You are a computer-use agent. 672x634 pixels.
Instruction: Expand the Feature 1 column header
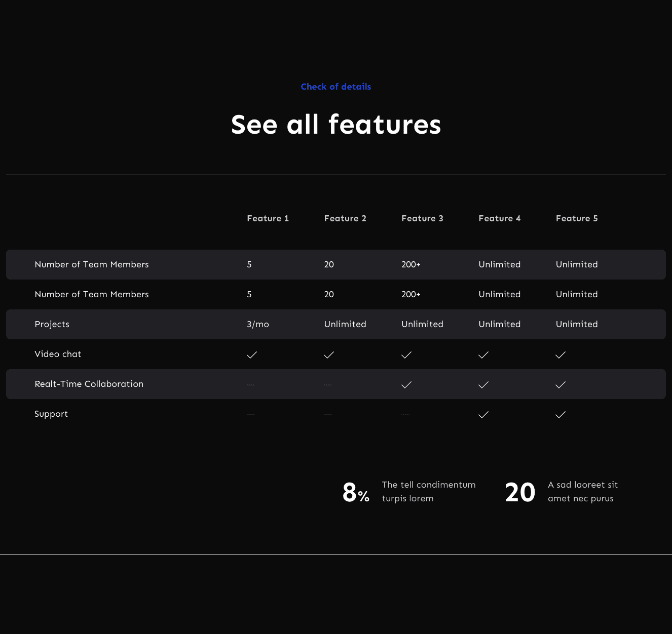(268, 218)
